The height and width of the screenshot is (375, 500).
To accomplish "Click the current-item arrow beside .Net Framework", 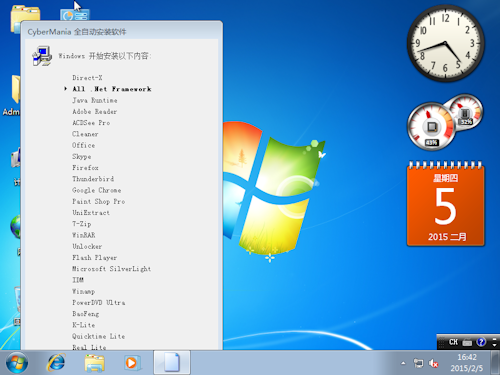I will [x=66, y=89].
